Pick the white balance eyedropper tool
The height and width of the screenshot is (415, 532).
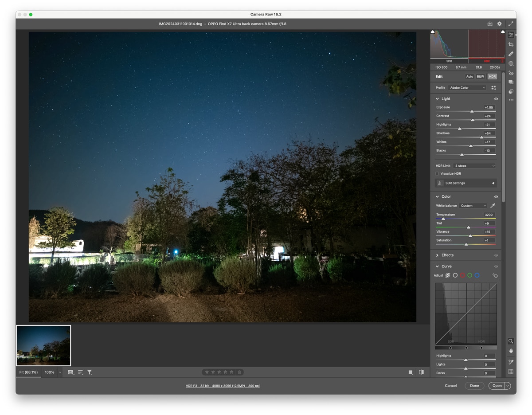tap(493, 206)
